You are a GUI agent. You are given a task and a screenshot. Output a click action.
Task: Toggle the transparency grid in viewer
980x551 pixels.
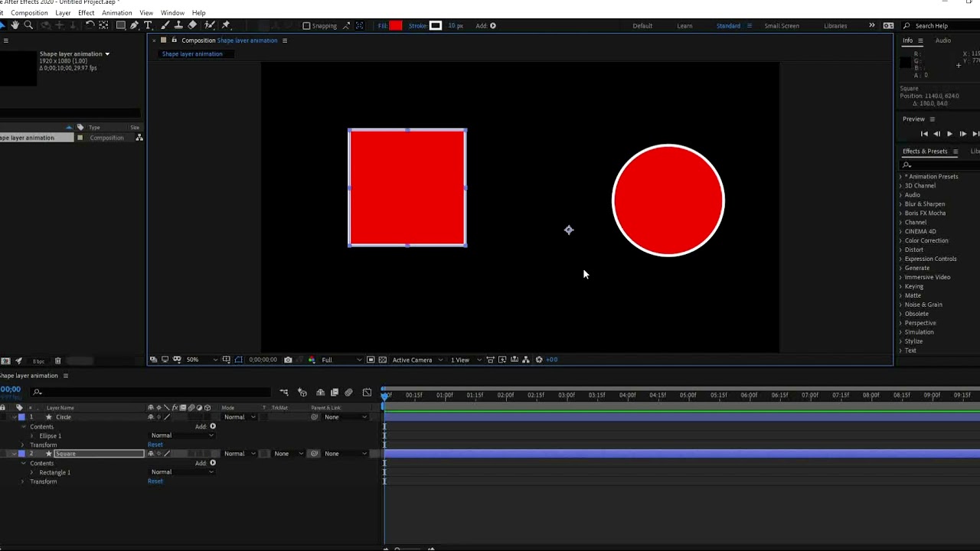(383, 360)
